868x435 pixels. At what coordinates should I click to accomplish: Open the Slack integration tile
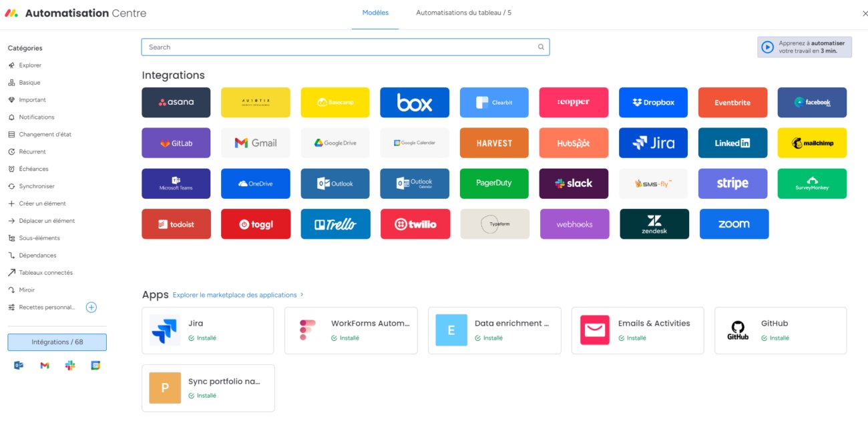574,183
